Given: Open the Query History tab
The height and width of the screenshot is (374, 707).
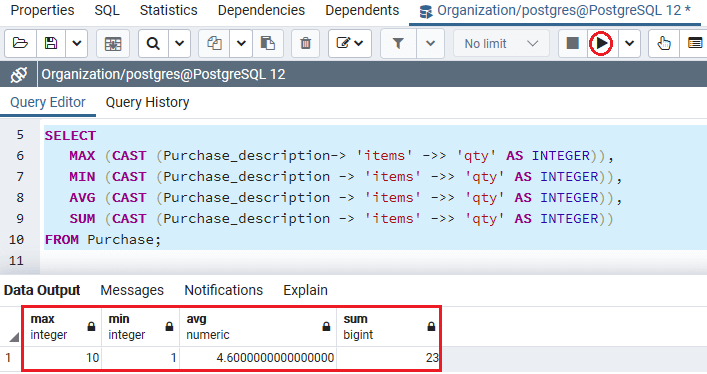Looking at the screenshot, I should click(x=147, y=102).
